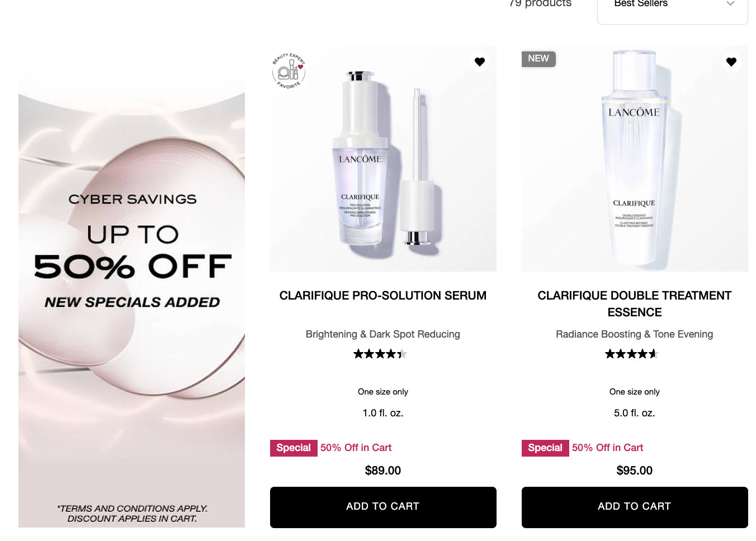Favorite the Clarifique Pro-Solution Serum with heart icon
Screen dimensions: 756x541
[x=480, y=61]
